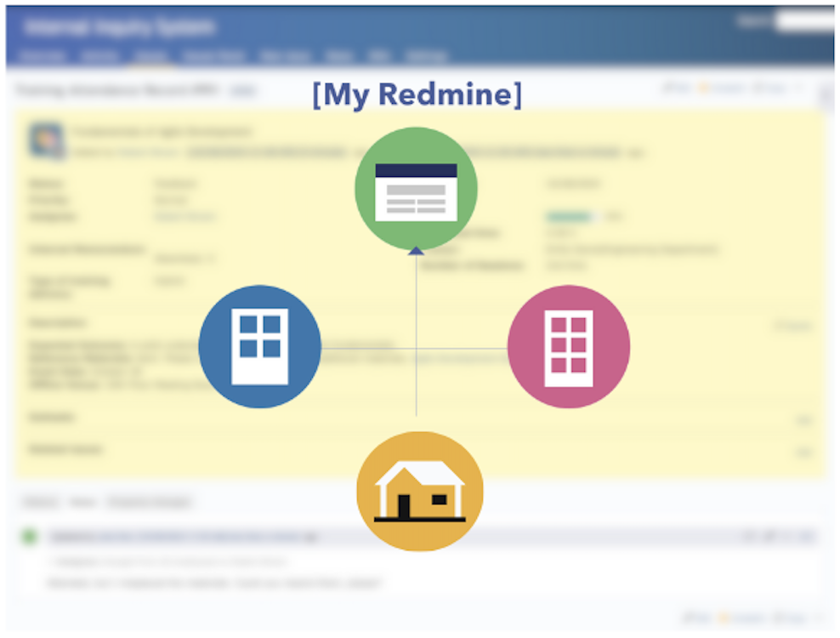Select the blue door icon on the left circle
The width and height of the screenshot is (840, 638).
click(x=261, y=345)
